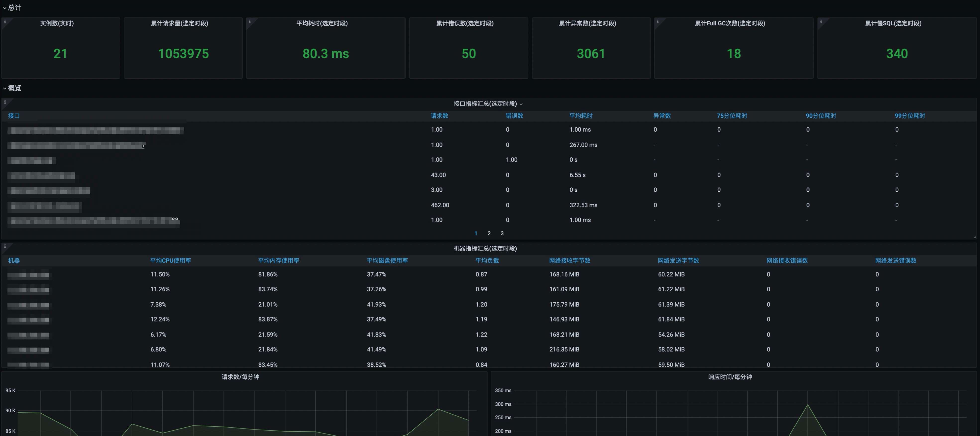Sort table by 请求数 column header

pyautogui.click(x=439, y=116)
